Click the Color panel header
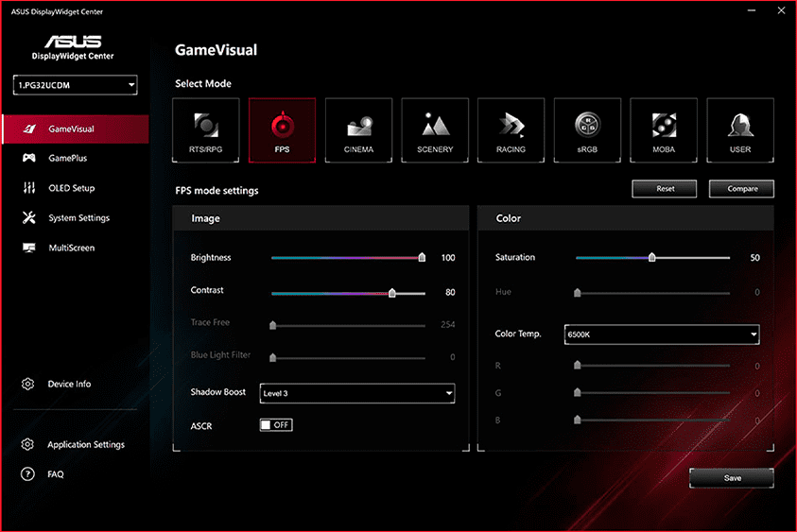 coord(626,218)
